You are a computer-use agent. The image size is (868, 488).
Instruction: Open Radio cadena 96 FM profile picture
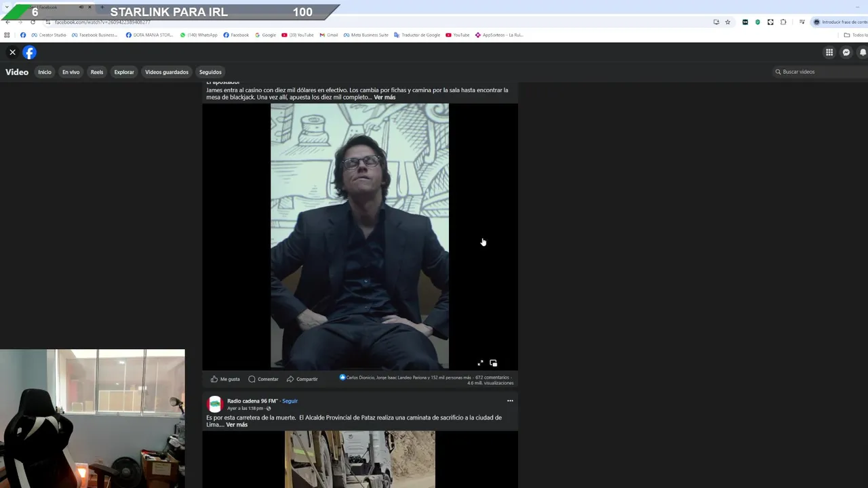click(x=215, y=404)
